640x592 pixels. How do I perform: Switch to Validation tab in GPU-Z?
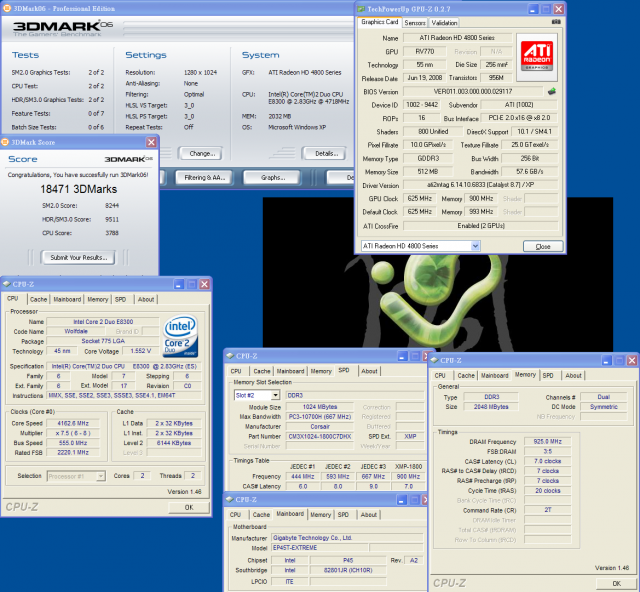pos(444,23)
